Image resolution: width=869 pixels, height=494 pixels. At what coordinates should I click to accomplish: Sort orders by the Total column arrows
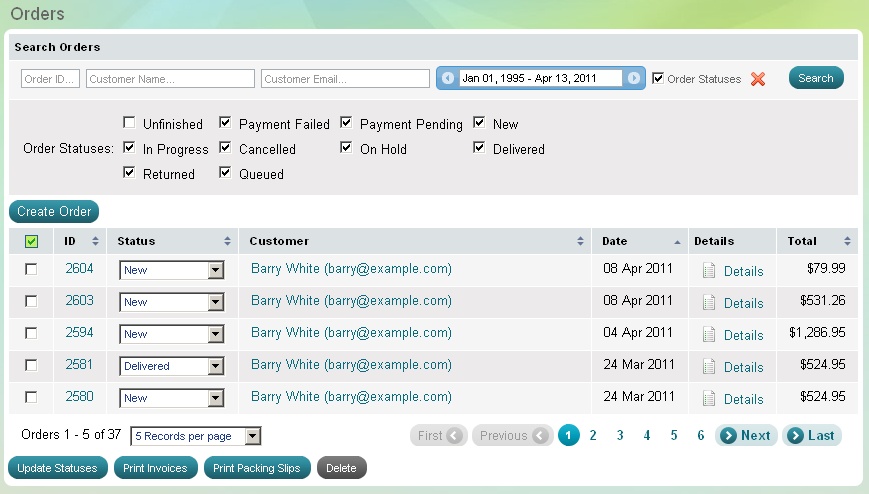[x=848, y=241]
